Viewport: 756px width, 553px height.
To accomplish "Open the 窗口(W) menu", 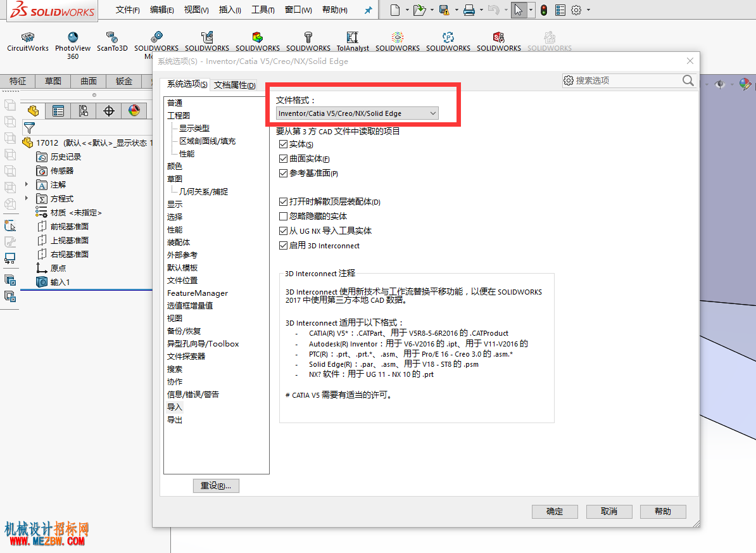I will (x=298, y=10).
